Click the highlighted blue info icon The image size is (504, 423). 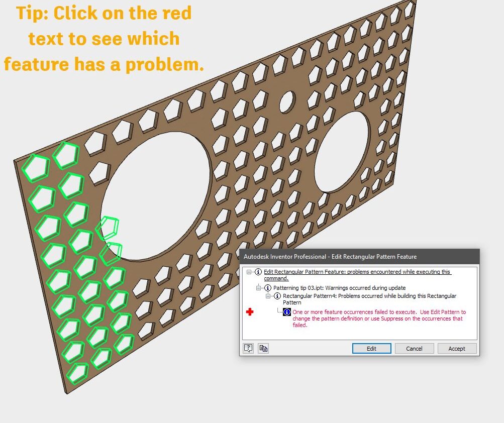[x=287, y=312]
